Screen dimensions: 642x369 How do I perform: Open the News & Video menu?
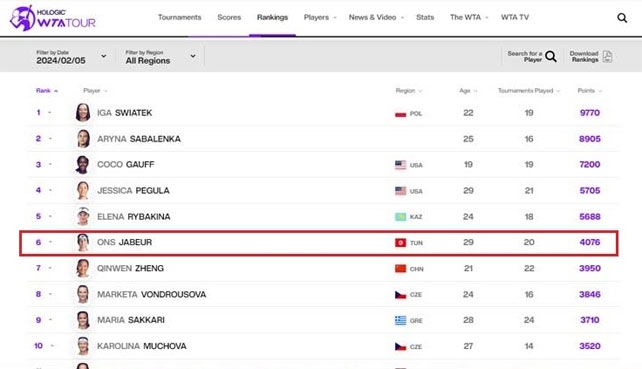point(376,17)
